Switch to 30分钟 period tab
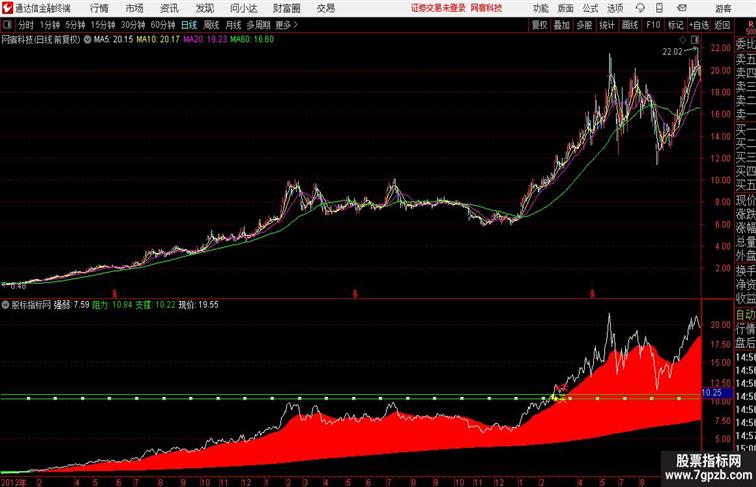This screenshot has width=756, height=487. tap(133, 25)
